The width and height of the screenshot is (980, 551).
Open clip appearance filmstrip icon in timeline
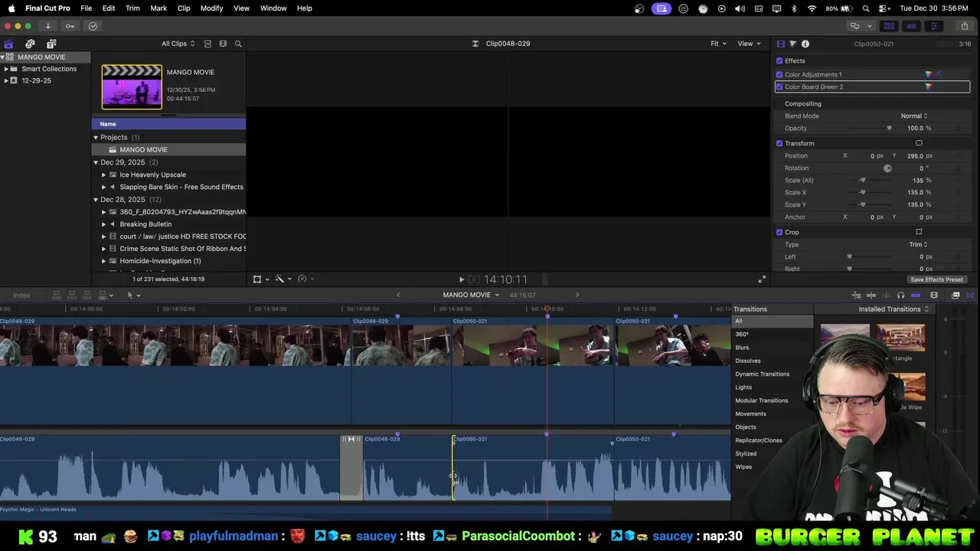934,295
